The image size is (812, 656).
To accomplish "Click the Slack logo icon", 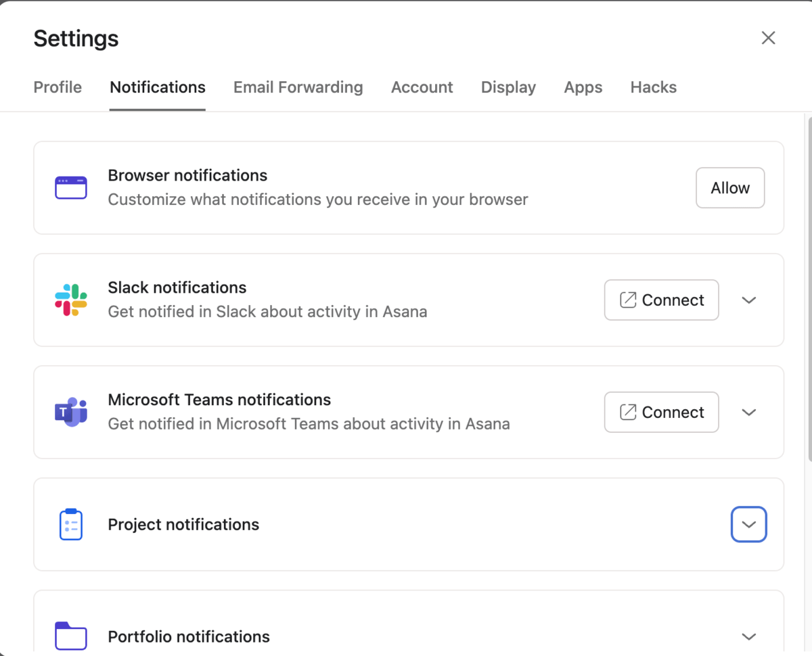I will (70, 300).
